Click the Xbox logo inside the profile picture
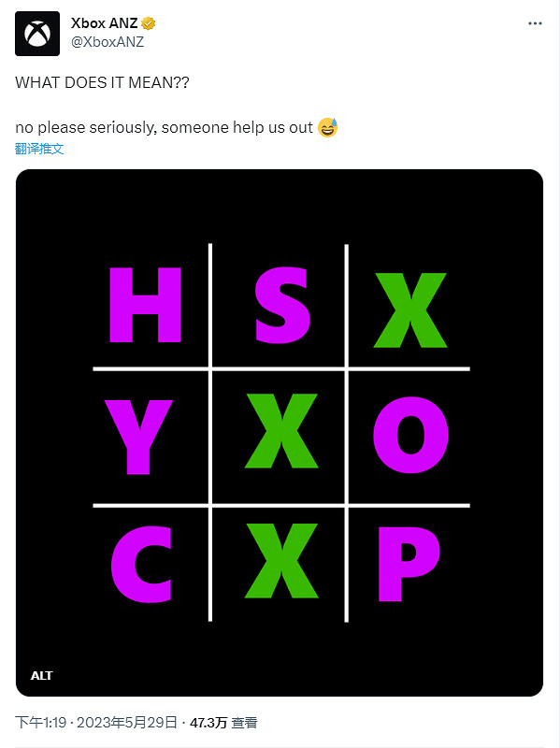 [36, 33]
